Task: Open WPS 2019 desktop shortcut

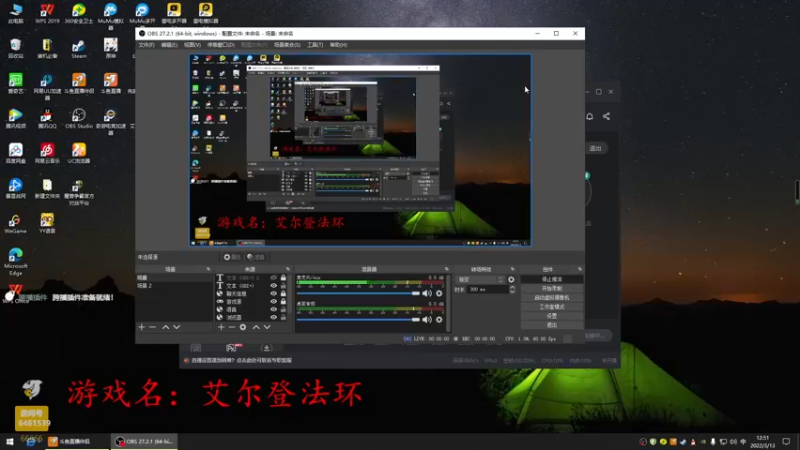Action: tap(47, 14)
